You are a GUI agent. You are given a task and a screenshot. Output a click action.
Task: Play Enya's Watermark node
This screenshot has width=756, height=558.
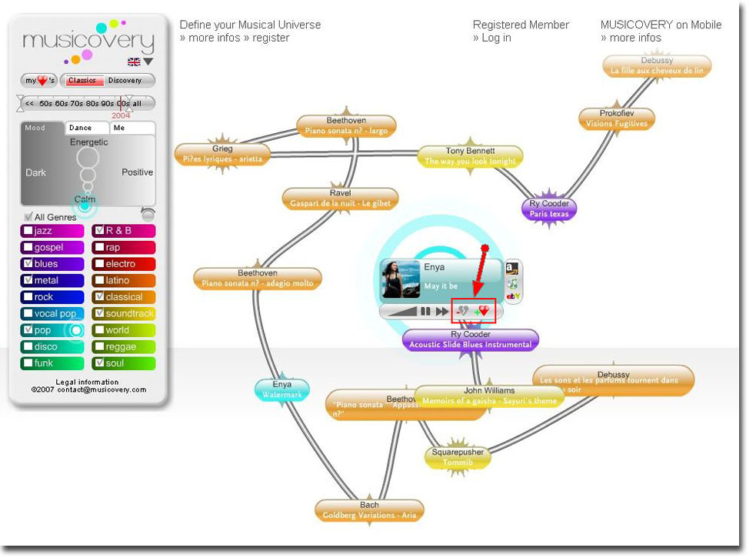tap(282, 389)
